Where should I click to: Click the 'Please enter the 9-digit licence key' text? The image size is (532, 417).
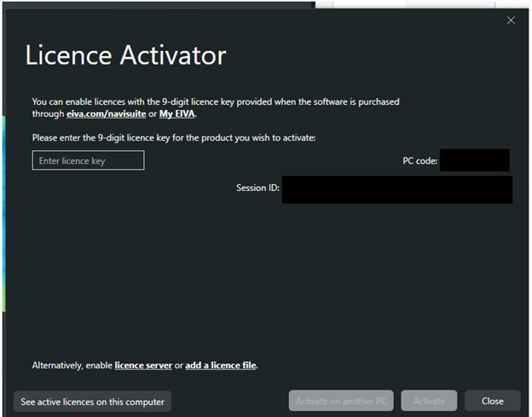tap(174, 138)
